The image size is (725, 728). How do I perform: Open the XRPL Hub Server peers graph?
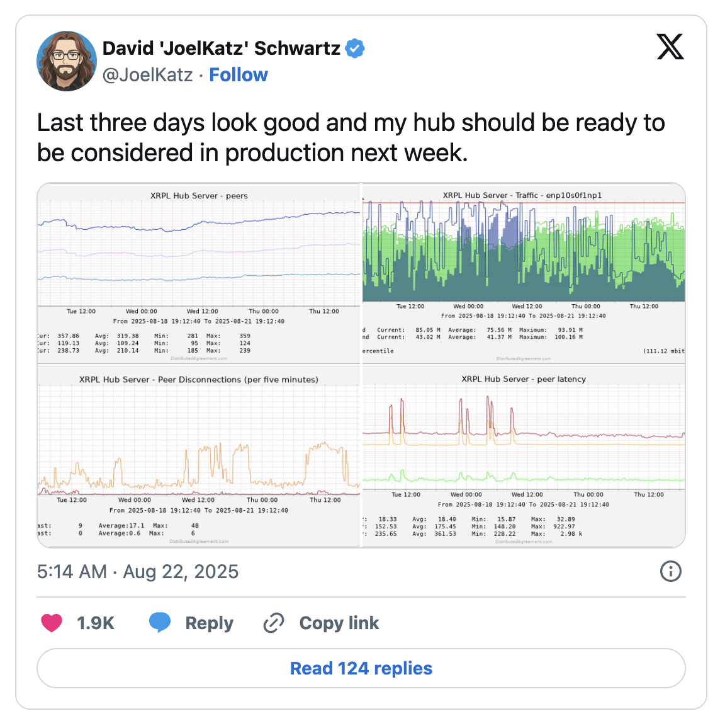tap(198, 273)
